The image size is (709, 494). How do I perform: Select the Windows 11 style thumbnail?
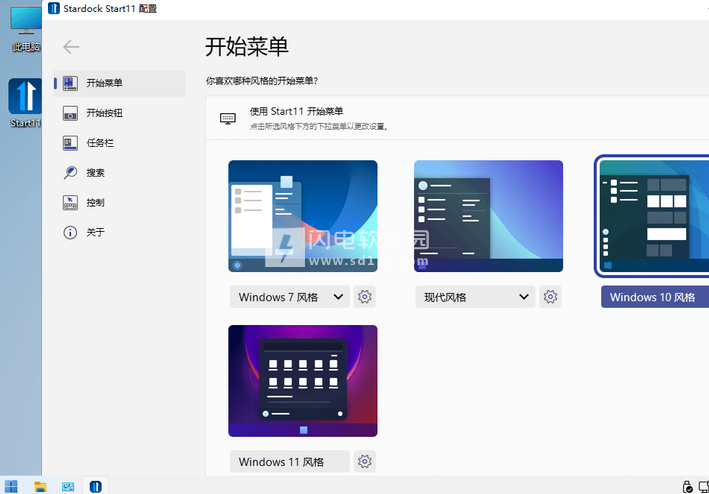tap(303, 381)
